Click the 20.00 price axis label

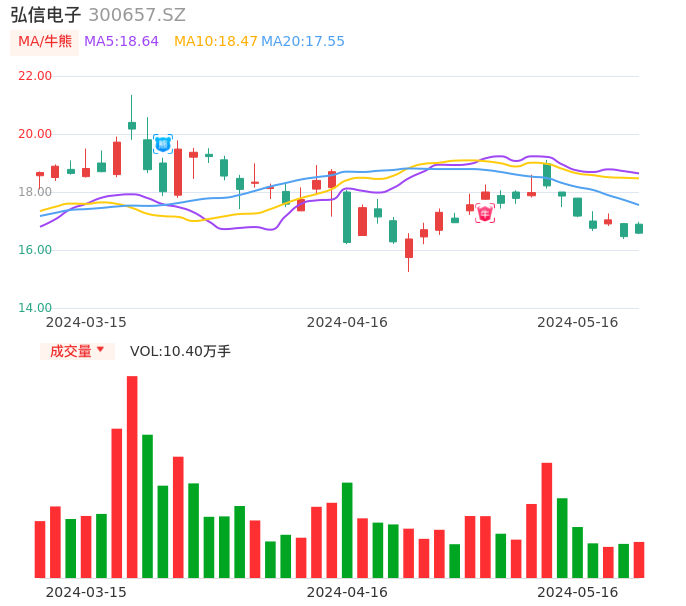pyautogui.click(x=35, y=134)
